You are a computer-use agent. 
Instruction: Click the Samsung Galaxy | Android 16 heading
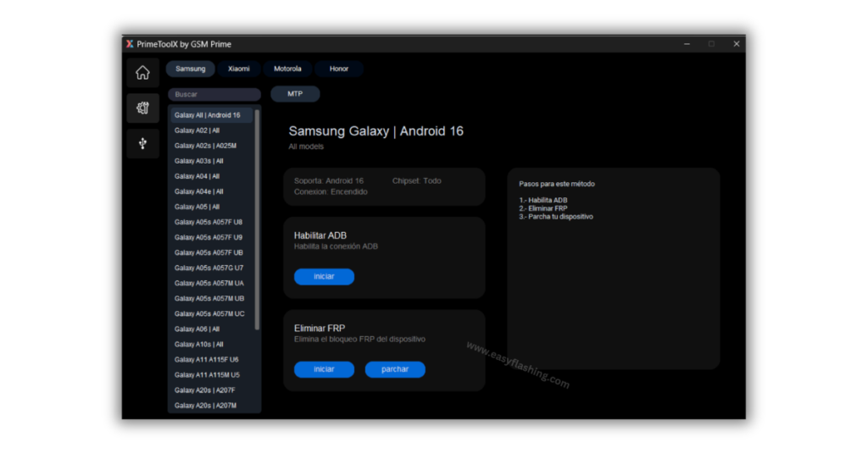376,131
